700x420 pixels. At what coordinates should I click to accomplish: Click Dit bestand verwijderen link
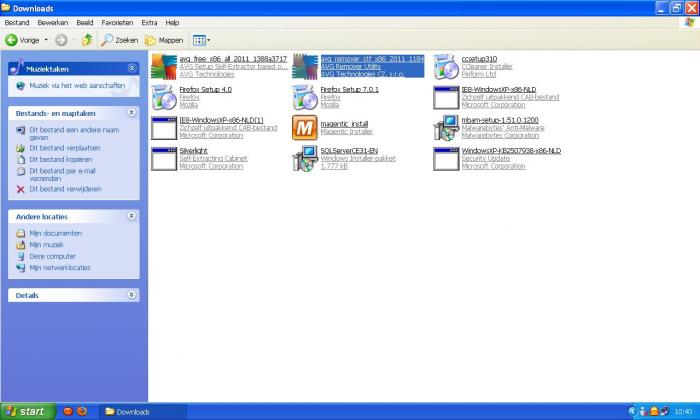coord(65,189)
